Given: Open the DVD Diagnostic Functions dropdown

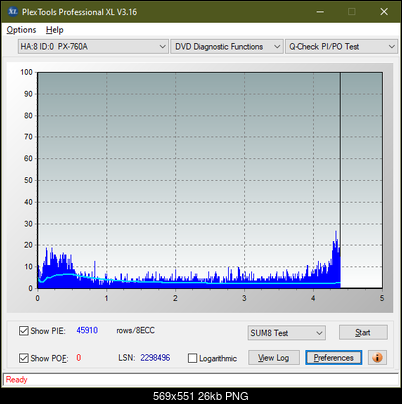Looking at the screenshot, I should pyautogui.click(x=227, y=46).
